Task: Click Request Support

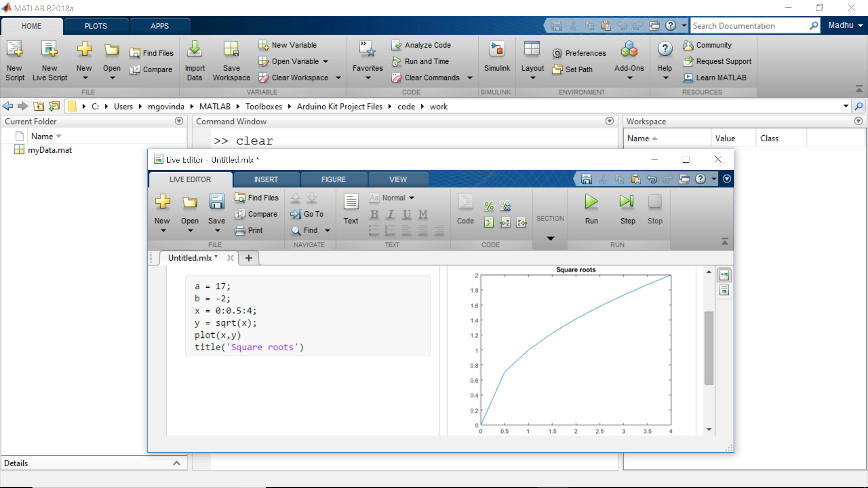Action: click(x=717, y=61)
